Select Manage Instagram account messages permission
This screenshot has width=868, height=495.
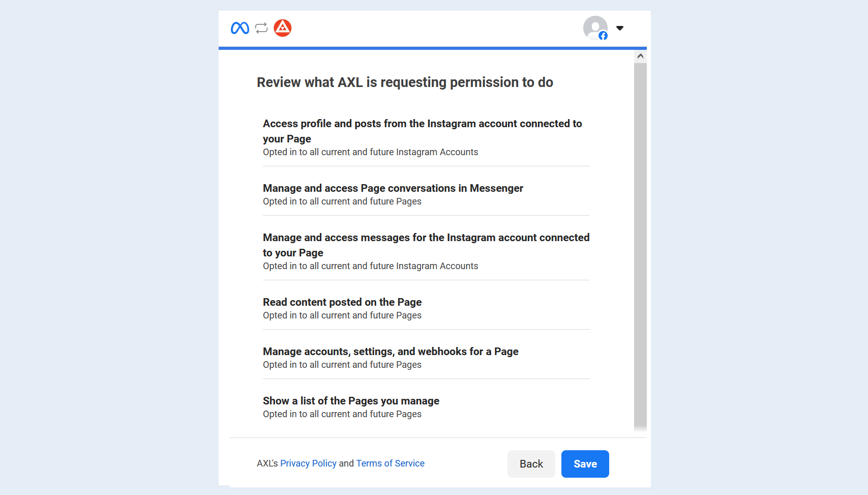(x=426, y=252)
